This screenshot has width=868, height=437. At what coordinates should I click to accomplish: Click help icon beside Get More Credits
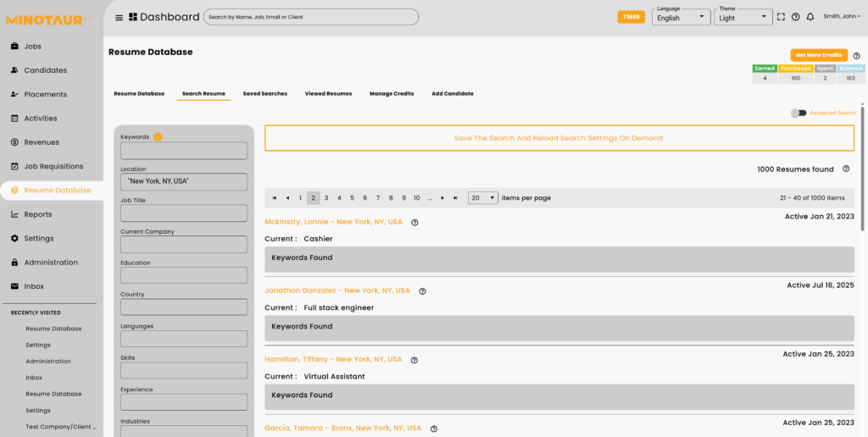pyautogui.click(x=856, y=55)
